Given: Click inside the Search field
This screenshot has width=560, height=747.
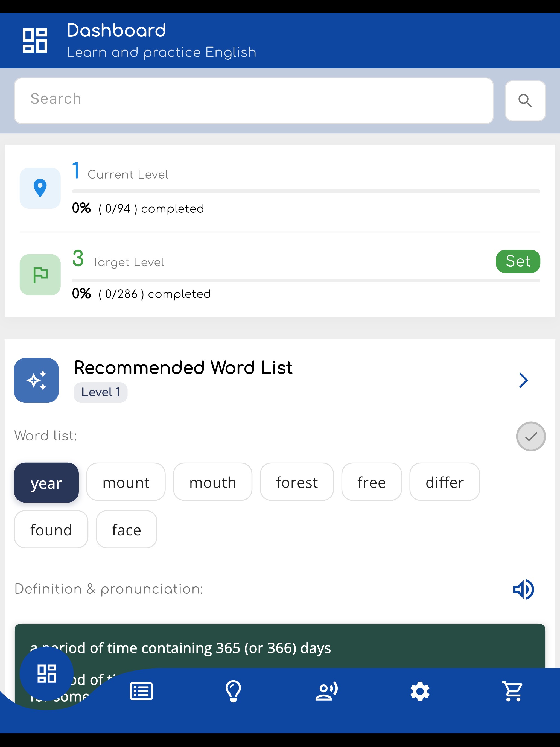Looking at the screenshot, I should tap(253, 100).
